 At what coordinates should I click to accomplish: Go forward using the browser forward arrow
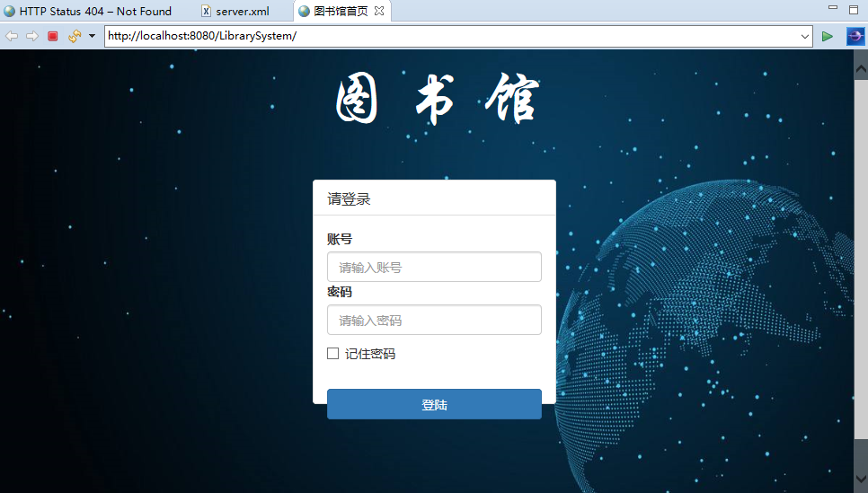[x=32, y=37]
